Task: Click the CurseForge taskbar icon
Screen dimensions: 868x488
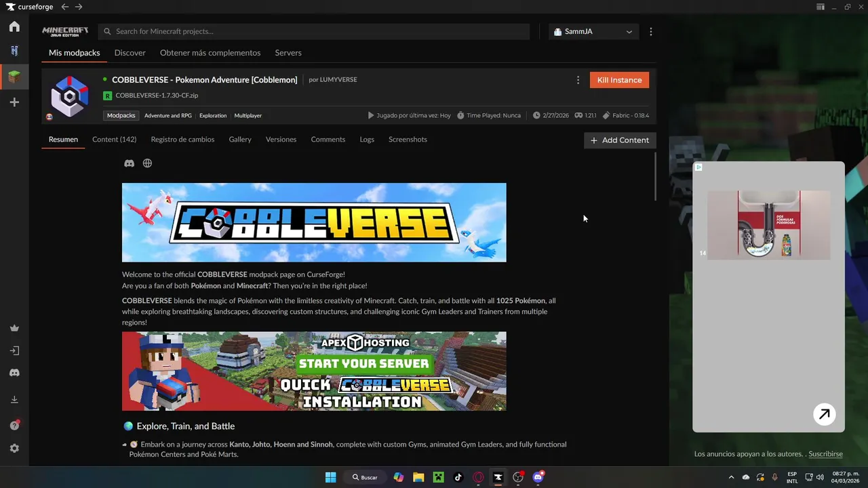Action: click(498, 477)
